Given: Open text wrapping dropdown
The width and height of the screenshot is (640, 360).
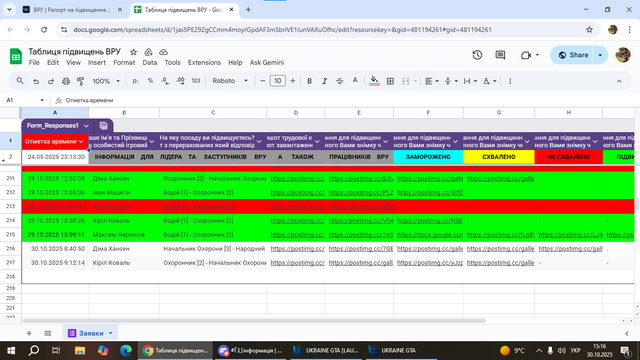Looking at the screenshot, I should click(470, 81).
